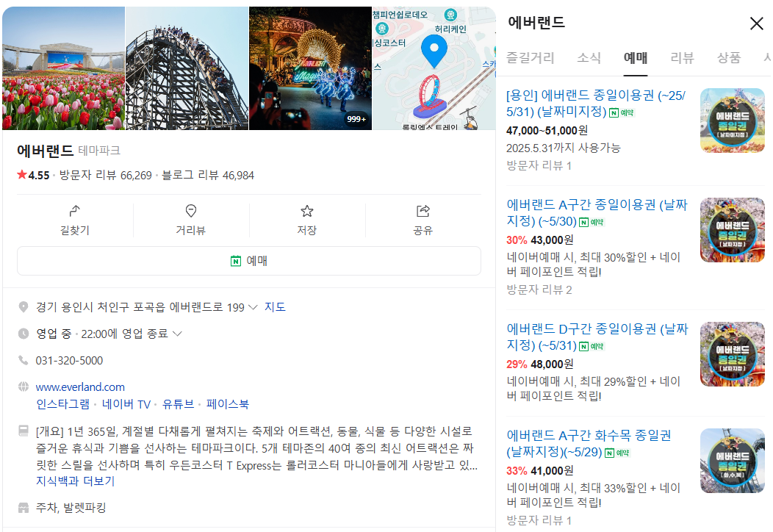Click the wide 예매 booking button

[249, 261]
